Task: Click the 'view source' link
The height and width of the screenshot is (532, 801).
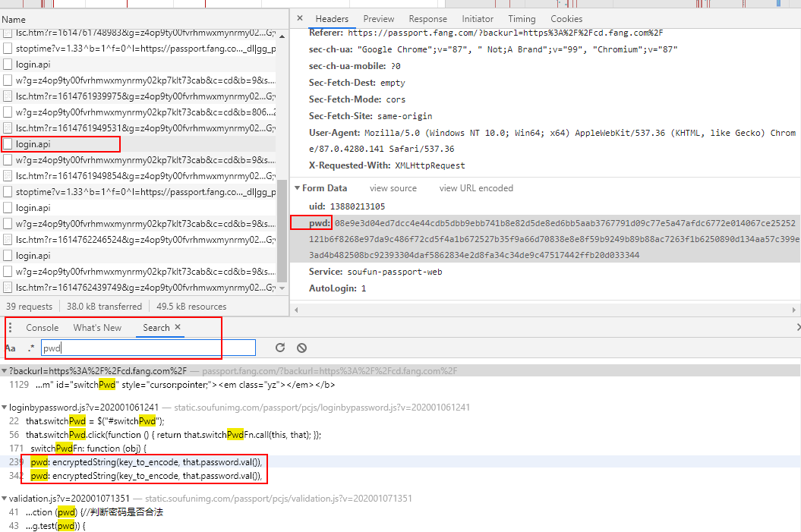Action: point(393,188)
